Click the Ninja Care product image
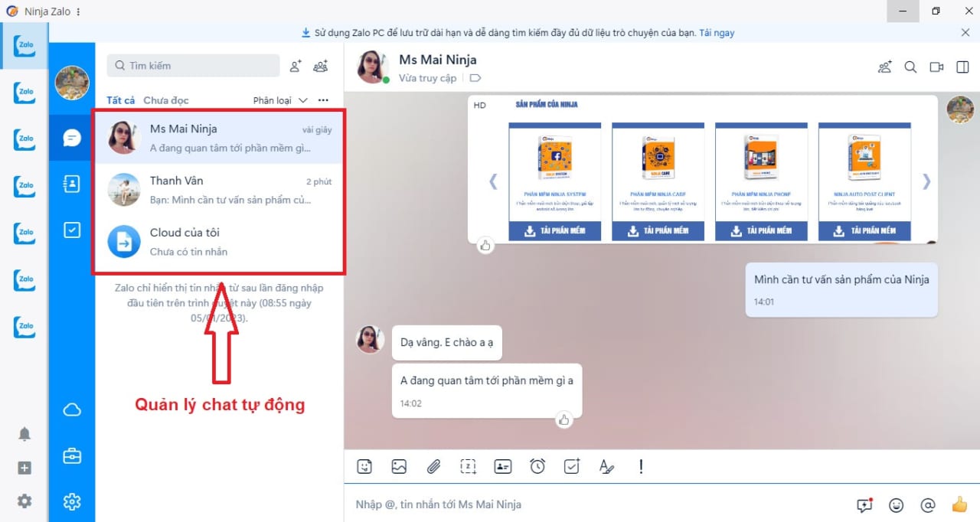This screenshot has width=980, height=522. click(658, 157)
